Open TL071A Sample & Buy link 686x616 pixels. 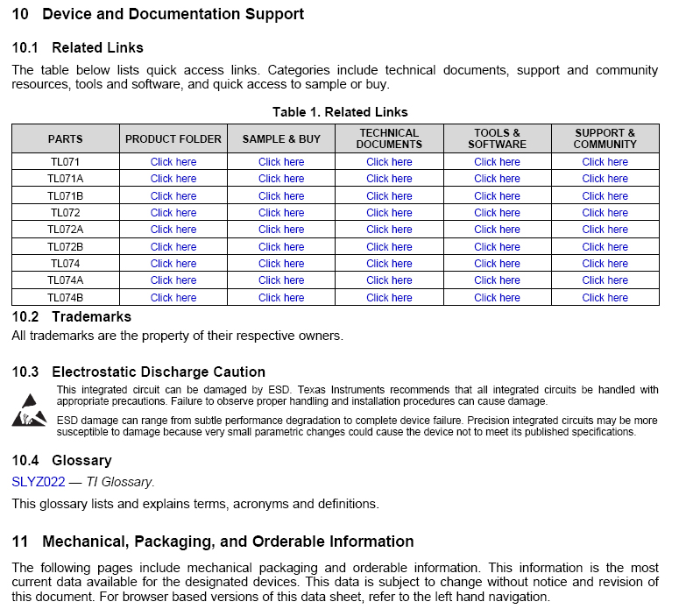point(281,179)
